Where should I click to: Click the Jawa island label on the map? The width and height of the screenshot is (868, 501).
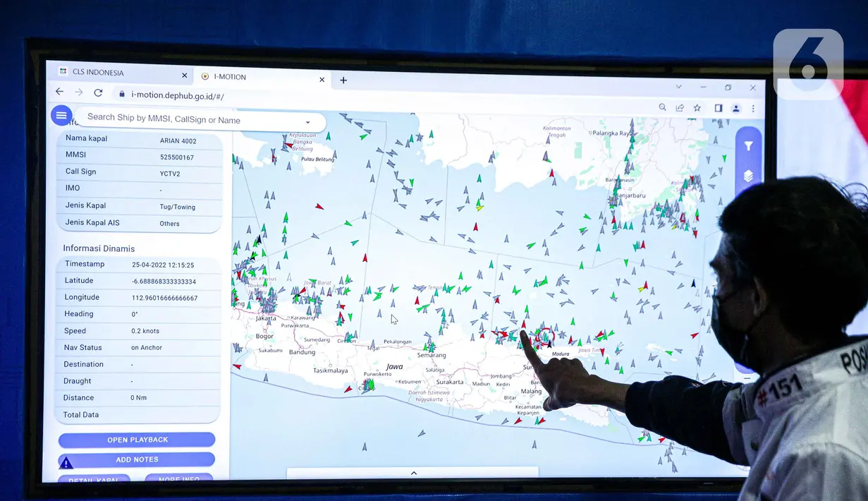(x=395, y=367)
